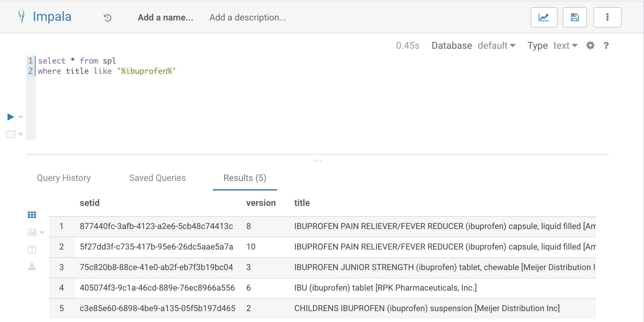This screenshot has width=644, height=322.
Task: Switch to the Query History tab
Action: click(64, 178)
